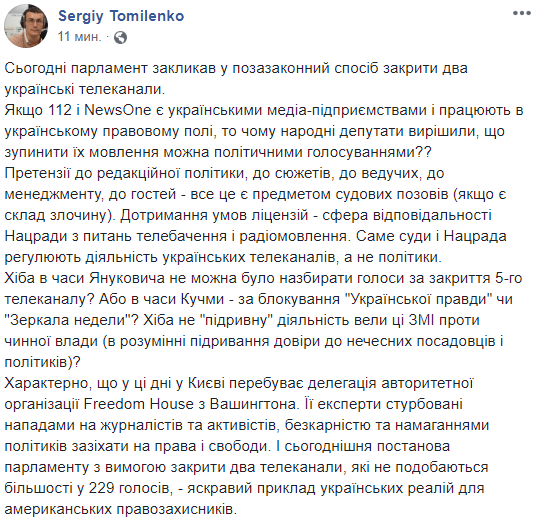Click the word "Вашингтона" in the text
Image resolution: width=537 pixels, height=521 pixels.
tap(253, 404)
